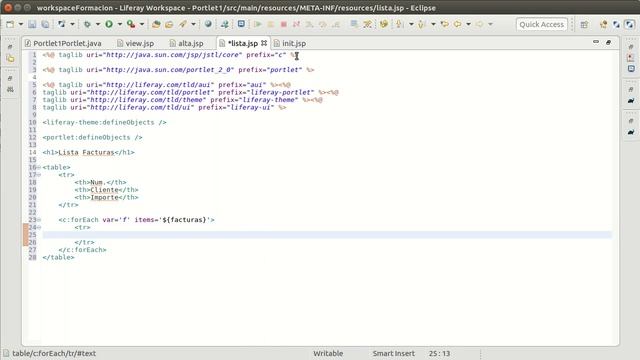Open the External Tools dropdown arrow
The image size is (640, 360).
click(x=142, y=24)
